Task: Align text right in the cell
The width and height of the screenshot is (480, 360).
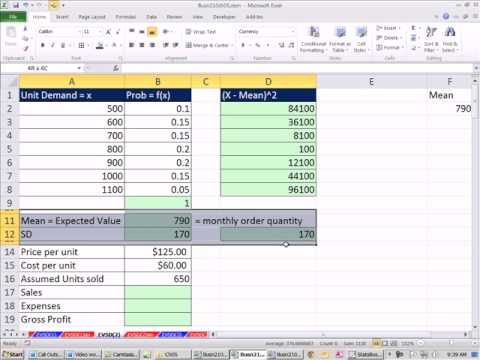Action: (152, 45)
